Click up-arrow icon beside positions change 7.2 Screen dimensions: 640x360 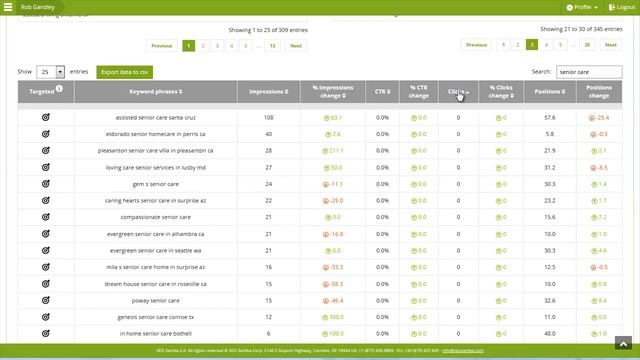(594, 218)
